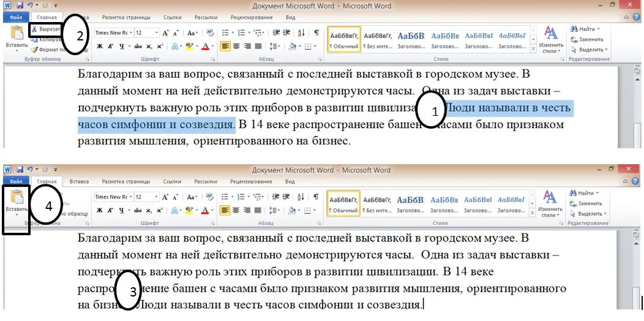Image resolution: width=644 pixels, height=321 pixels.
Task: Toggle paragraph marks ¶ in lower window
Action: 316,197
